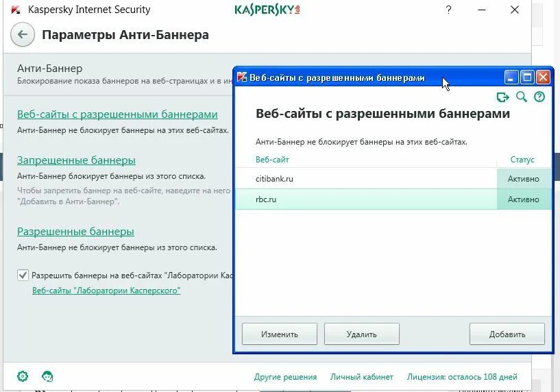Close the allowed banners dialog

[544, 77]
